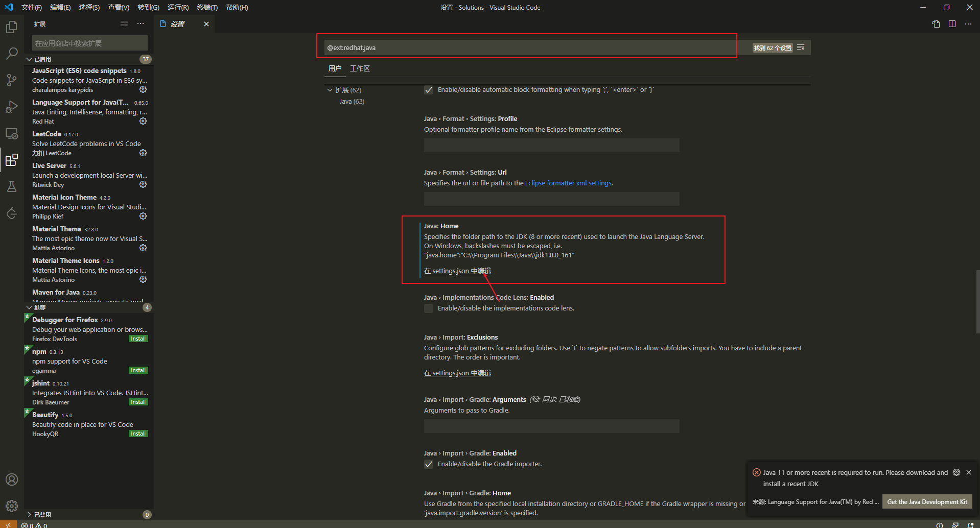Open the Run menu

[x=178, y=7]
